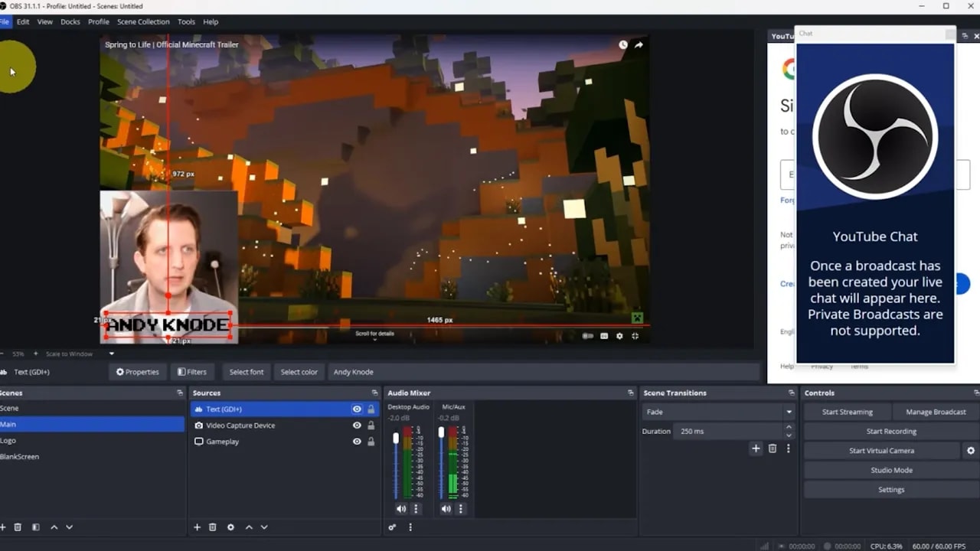This screenshot has width=980, height=551.
Task: Move the selected source up in order
Action: coord(248,527)
